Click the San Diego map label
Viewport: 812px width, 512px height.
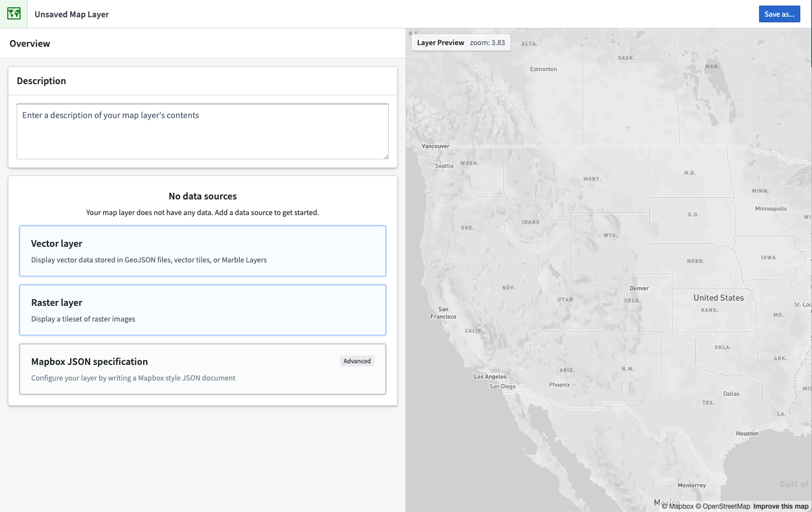502,387
